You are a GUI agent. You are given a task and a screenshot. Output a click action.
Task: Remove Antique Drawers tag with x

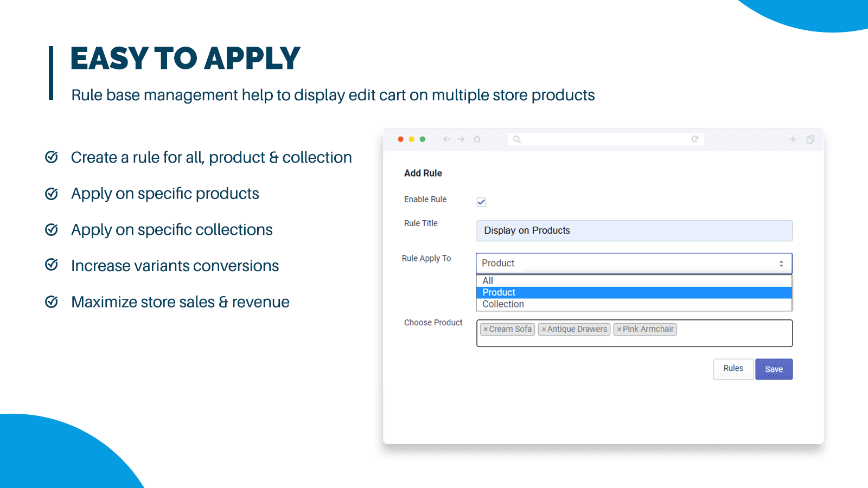(x=544, y=330)
